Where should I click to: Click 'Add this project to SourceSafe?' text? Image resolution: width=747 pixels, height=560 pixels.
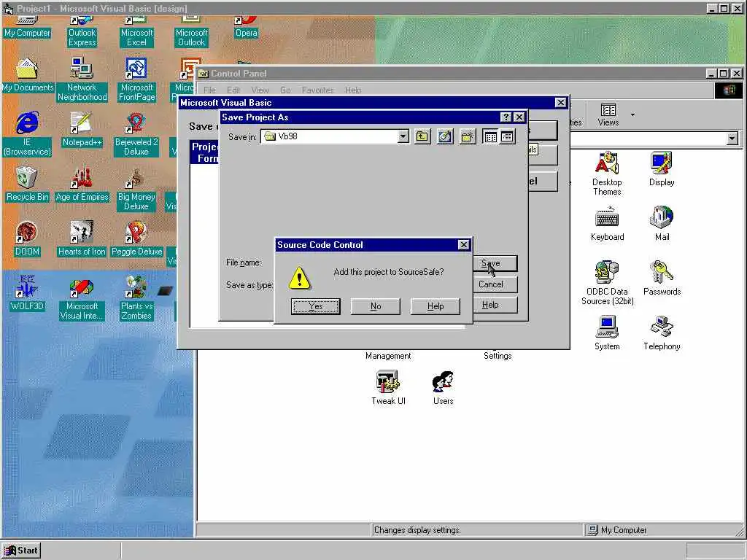click(388, 272)
